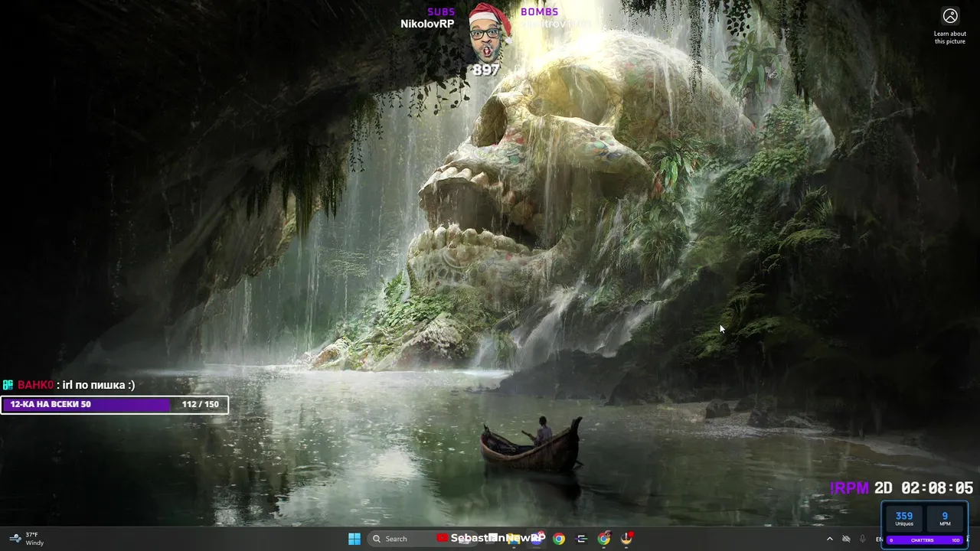Image resolution: width=980 pixels, height=551 pixels.
Task: Click the ВАНК0 chat message
Action: [x=69, y=385]
